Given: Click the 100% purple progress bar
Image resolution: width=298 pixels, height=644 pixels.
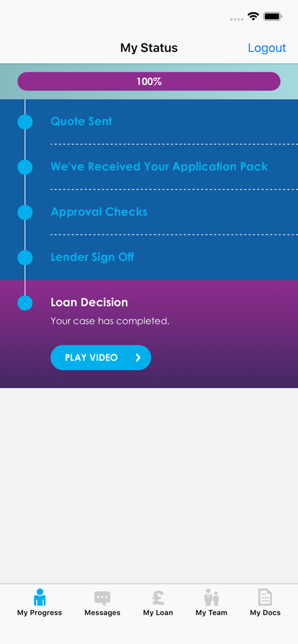Looking at the screenshot, I should (x=149, y=81).
